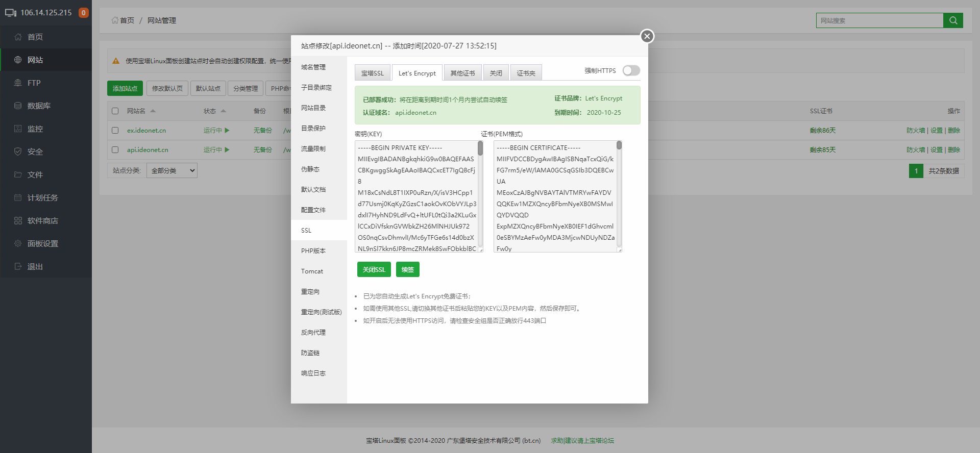Open Tomcat in dialog menu

click(319, 271)
